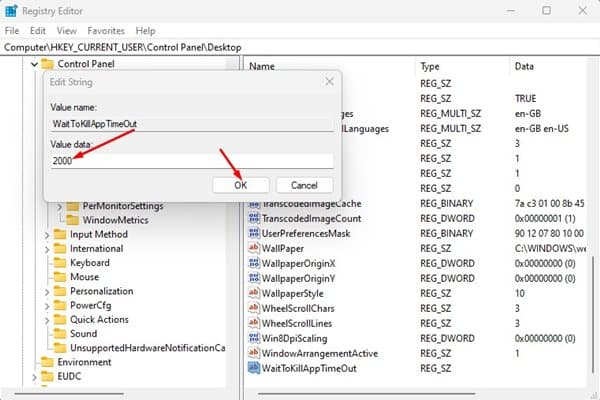Screen dimensions: 600x400
Task: Click the Personalization folder icon
Action: [60, 291]
